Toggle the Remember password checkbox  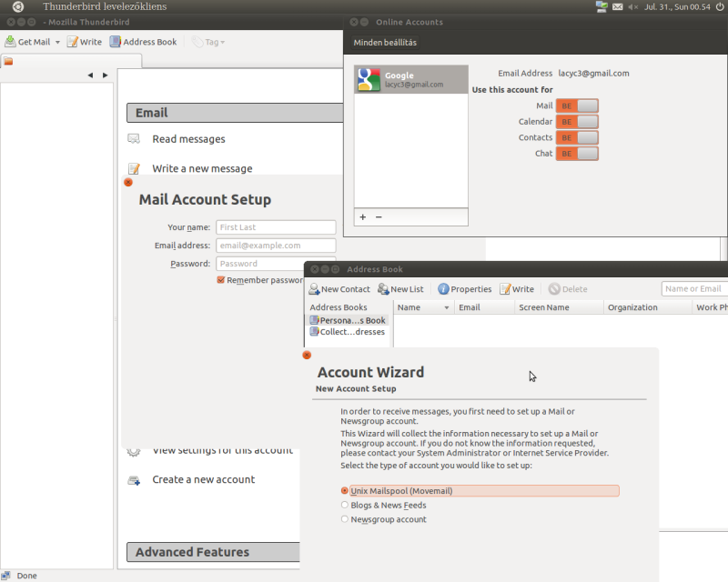[x=221, y=280]
